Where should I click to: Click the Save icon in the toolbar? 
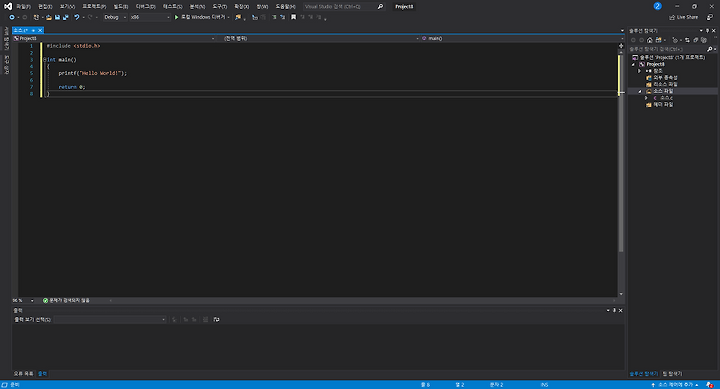tap(57, 17)
